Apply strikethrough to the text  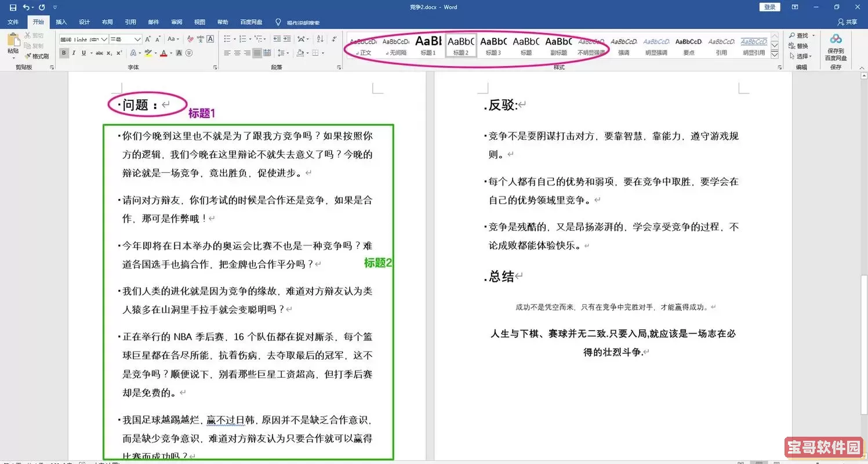(x=100, y=52)
